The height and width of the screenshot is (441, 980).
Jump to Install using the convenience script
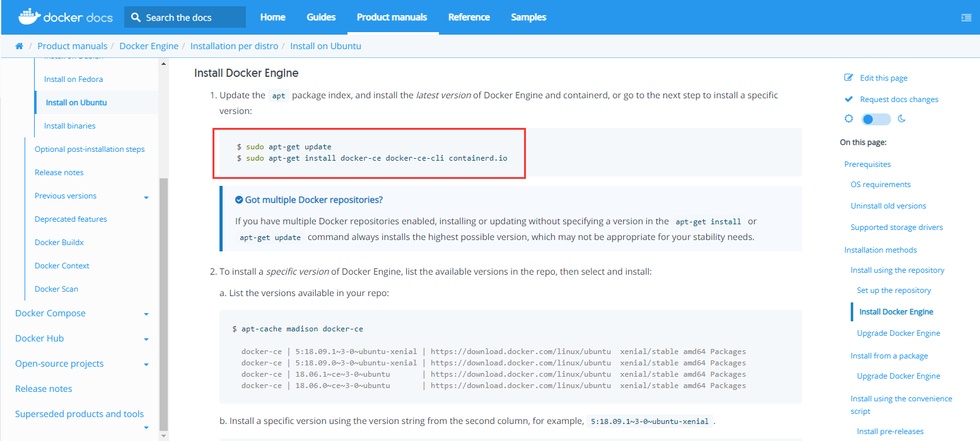pos(901,404)
